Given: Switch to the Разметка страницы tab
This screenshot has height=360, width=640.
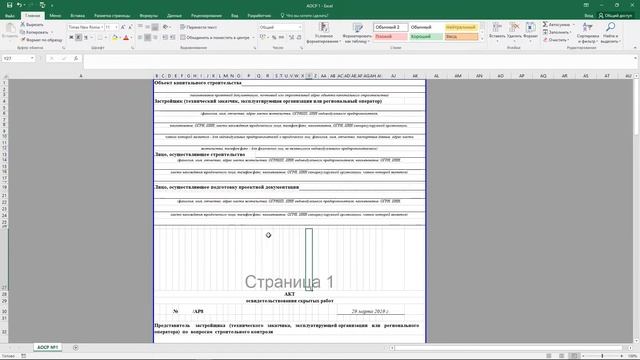Looking at the screenshot, I should pyautogui.click(x=112, y=16).
